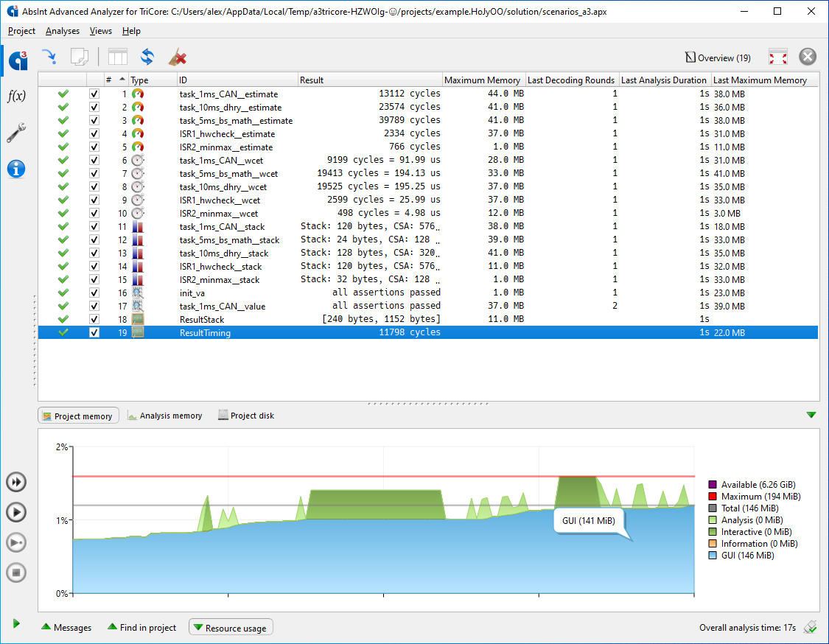Uncheck the checkbox for task_1ms_CAN__estimate
Image resolution: width=829 pixels, height=644 pixels.
[94, 94]
